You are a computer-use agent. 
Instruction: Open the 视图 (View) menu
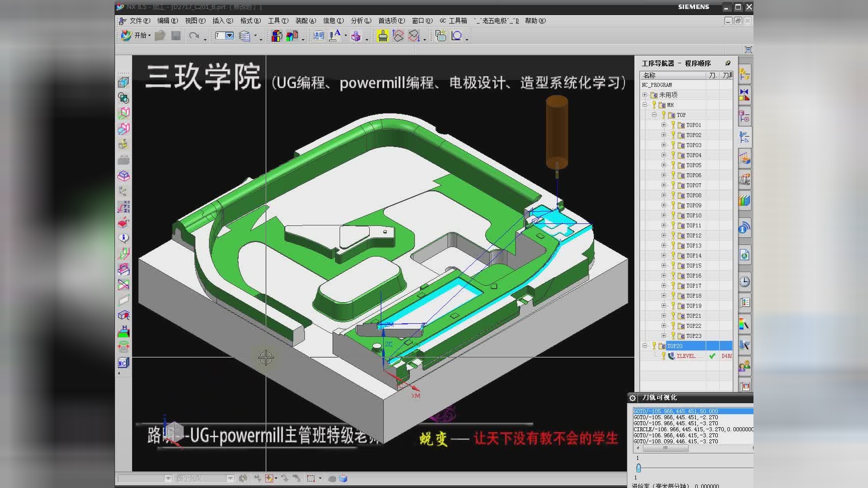(195, 21)
